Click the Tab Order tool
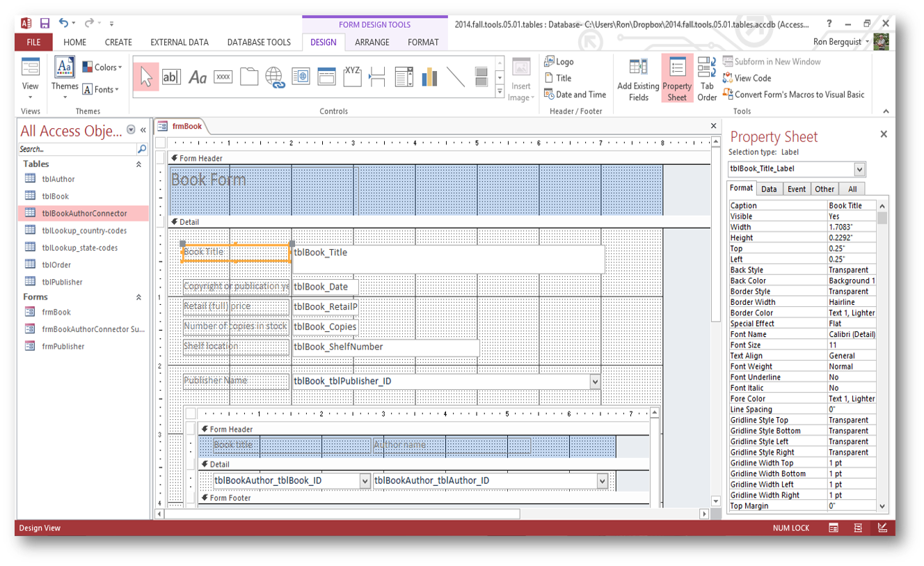The height and width of the screenshot is (566, 924). (707, 79)
